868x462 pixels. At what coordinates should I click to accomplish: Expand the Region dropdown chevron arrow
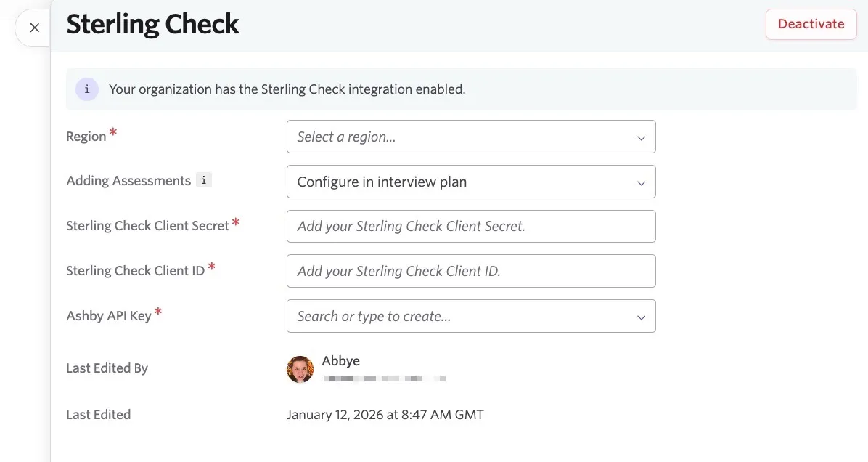[x=641, y=138]
